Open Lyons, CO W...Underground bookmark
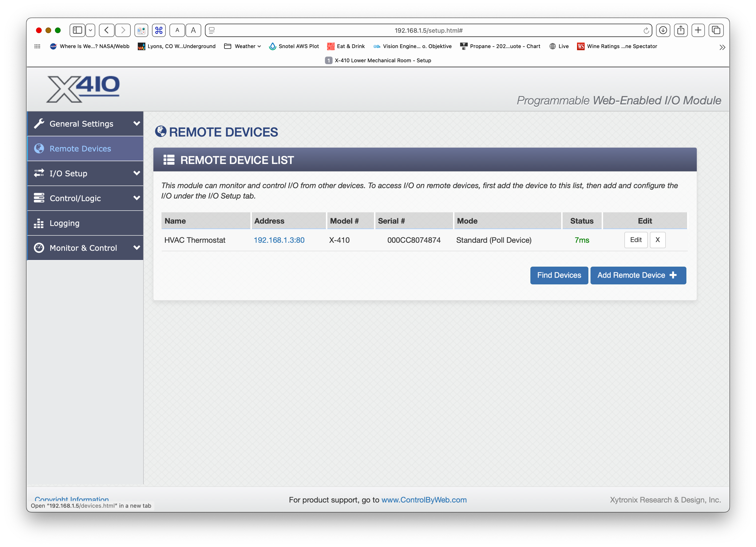Image resolution: width=756 pixels, height=547 pixels. pos(177,46)
